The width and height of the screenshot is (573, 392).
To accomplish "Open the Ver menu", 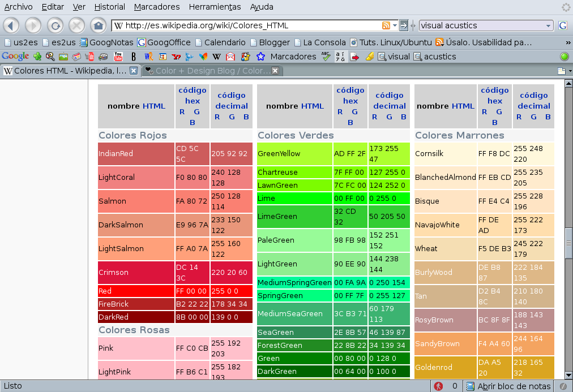I will coord(79,7).
